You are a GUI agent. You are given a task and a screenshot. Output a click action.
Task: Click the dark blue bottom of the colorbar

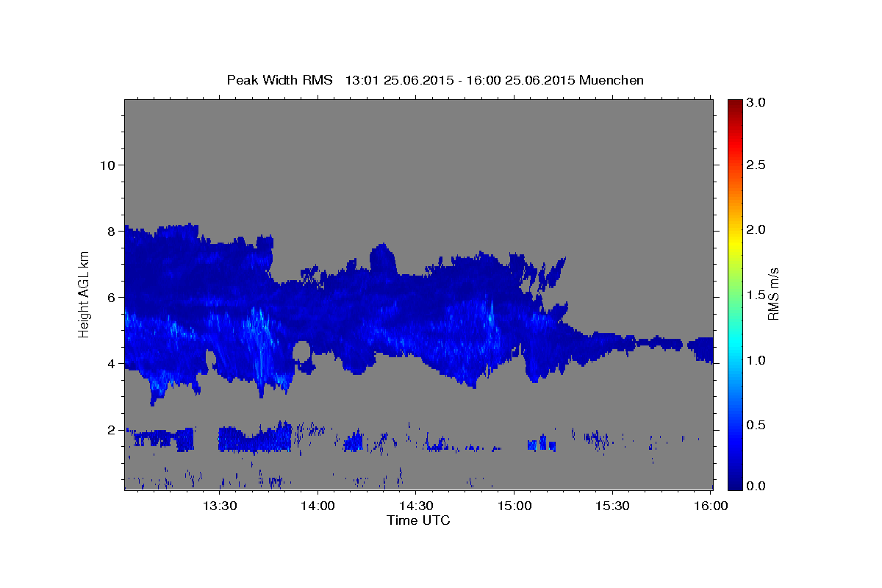click(x=734, y=483)
